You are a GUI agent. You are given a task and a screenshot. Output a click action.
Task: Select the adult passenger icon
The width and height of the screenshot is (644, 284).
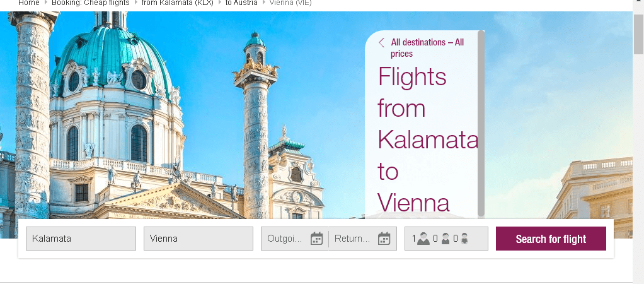coord(423,239)
